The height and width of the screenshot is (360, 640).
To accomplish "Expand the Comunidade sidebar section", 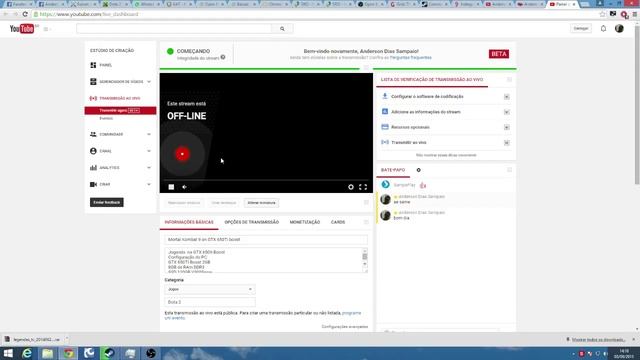I will [x=149, y=134].
